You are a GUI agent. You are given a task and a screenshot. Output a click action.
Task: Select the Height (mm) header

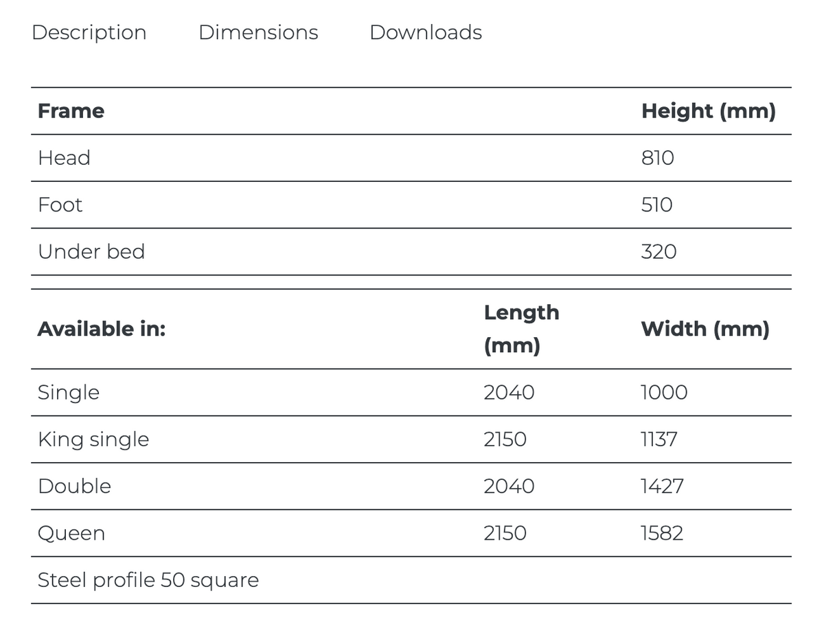pos(708,111)
